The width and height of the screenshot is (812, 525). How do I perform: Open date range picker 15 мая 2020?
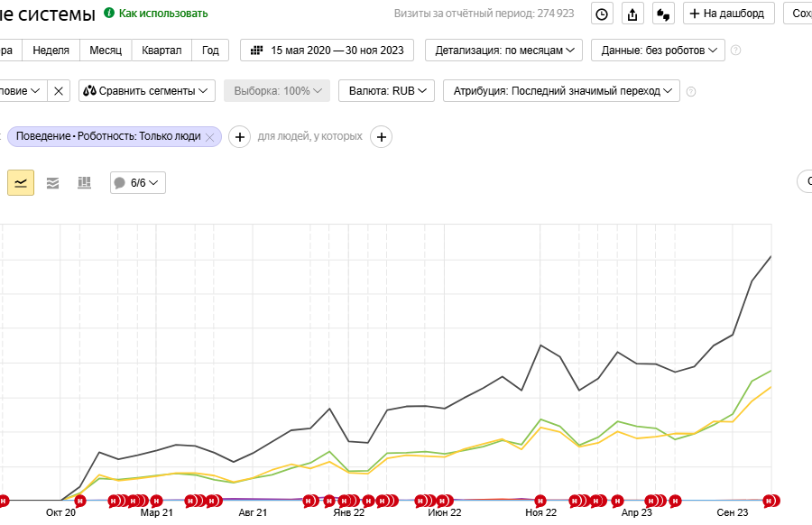coord(327,51)
